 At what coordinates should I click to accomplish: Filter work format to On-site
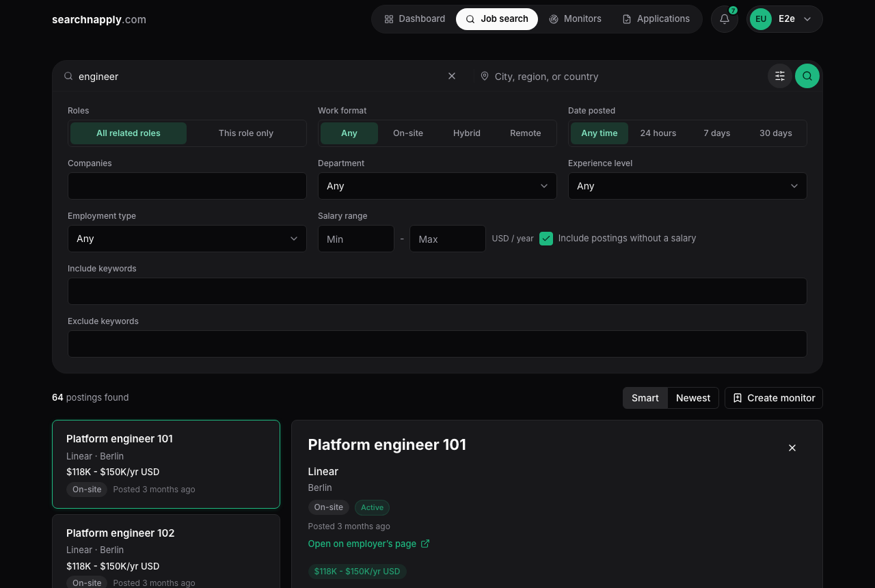[x=408, y=133]
